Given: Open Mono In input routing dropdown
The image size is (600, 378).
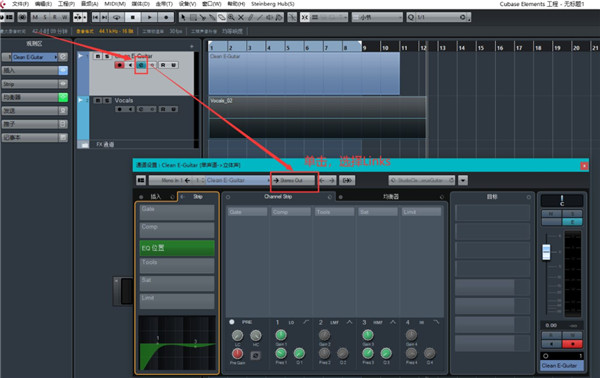Looking at the screenshot, I should tap(170, 180).
